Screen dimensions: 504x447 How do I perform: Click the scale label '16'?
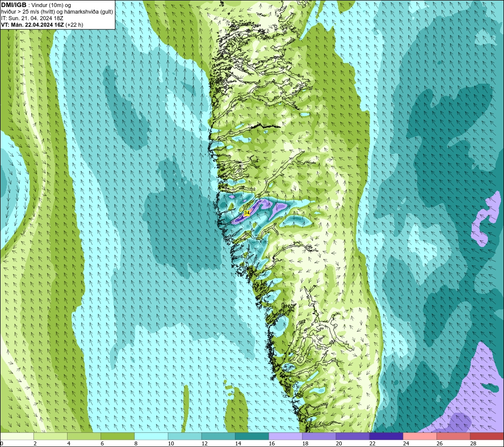[272, 443]
